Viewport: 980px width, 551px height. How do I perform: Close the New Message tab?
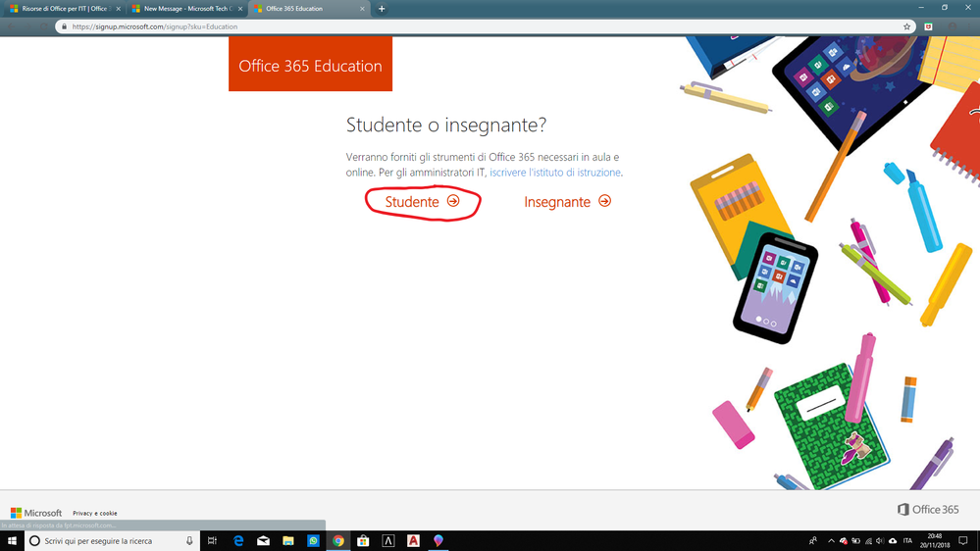(x=240, y=9)
